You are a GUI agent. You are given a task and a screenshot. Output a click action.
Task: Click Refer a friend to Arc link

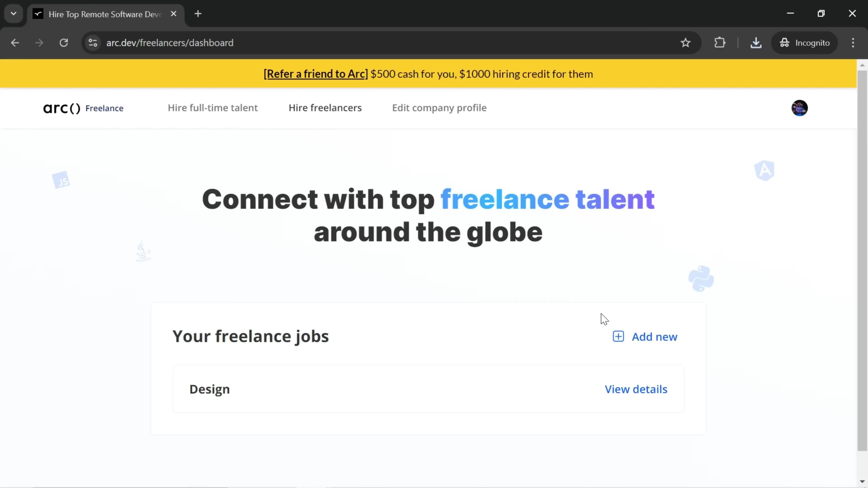click(316, 74)
